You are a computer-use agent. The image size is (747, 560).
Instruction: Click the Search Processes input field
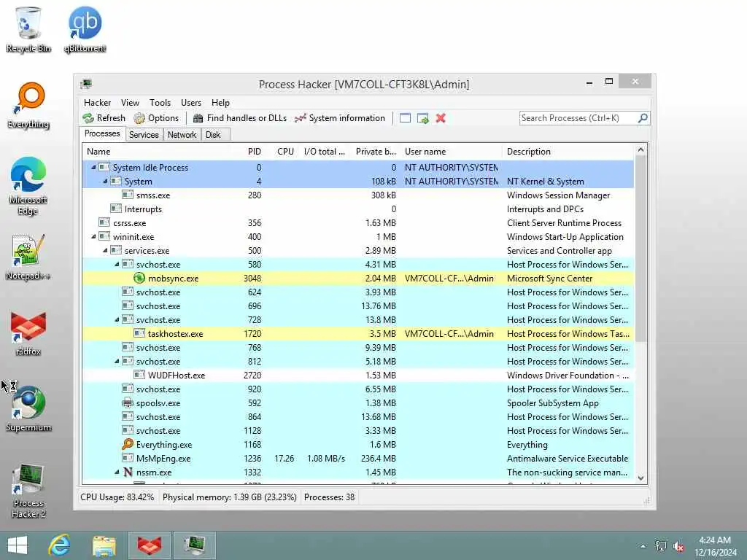[578, 118]
